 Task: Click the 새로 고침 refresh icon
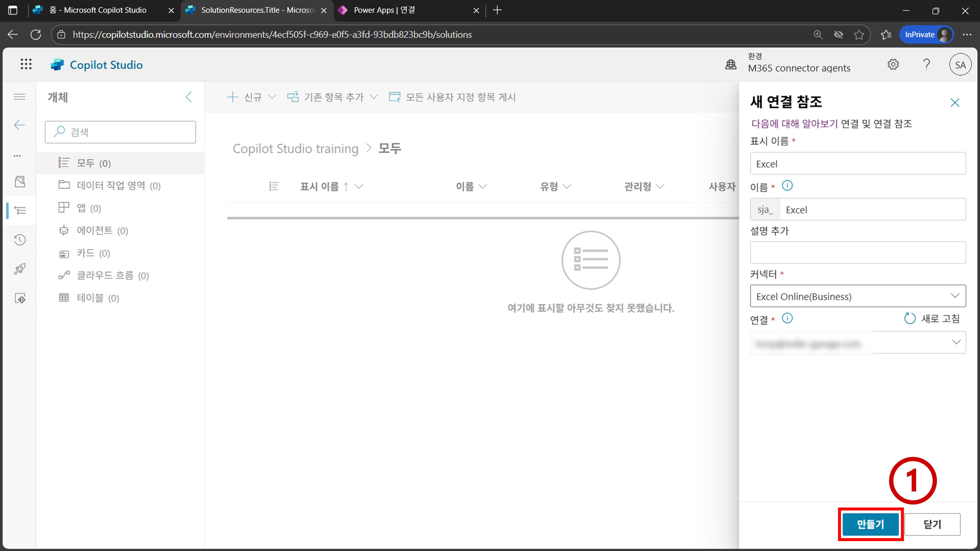pyautogui.click(x=910, y=318)
